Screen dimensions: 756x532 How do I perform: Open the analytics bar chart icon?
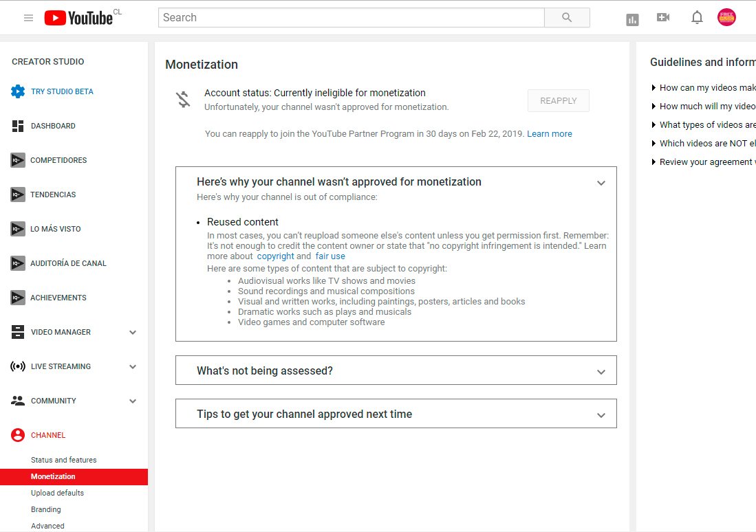click(632, 20)
